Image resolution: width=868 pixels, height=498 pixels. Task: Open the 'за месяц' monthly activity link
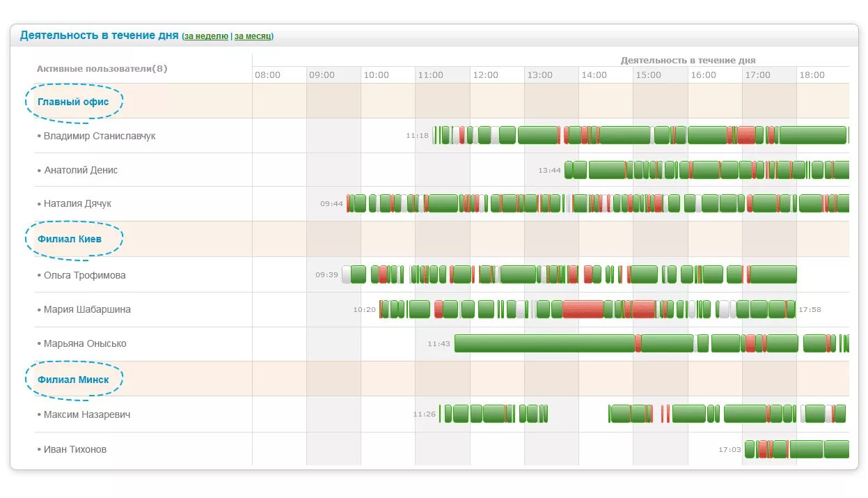tap(253, 36)
